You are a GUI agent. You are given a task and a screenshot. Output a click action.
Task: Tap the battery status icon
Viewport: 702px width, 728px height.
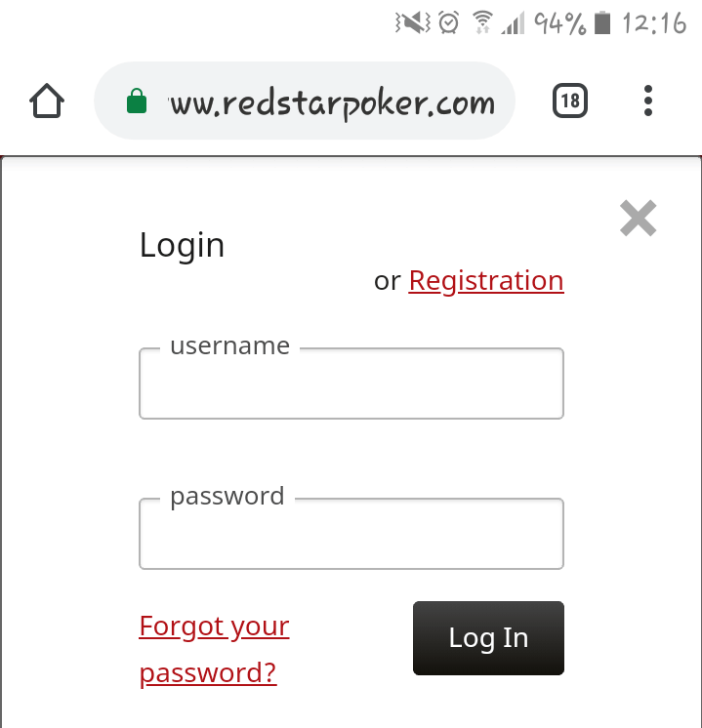click(602, 22)
